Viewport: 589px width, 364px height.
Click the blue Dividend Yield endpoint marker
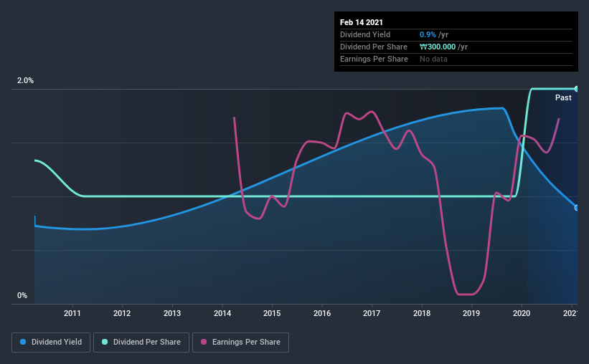pyautogui.click(x=576, y=208)
